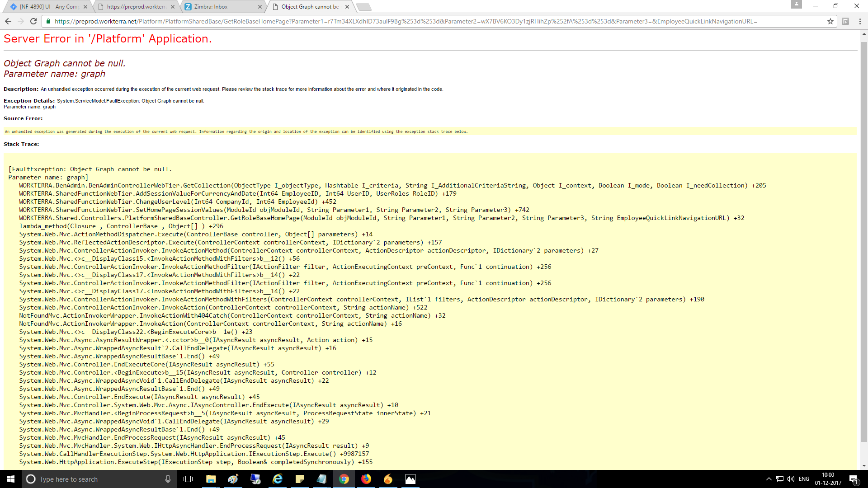Close the Zimbra: Inbox tab
Image resolution: width=868 pixels, height=488 pixels.
[260, 7]
